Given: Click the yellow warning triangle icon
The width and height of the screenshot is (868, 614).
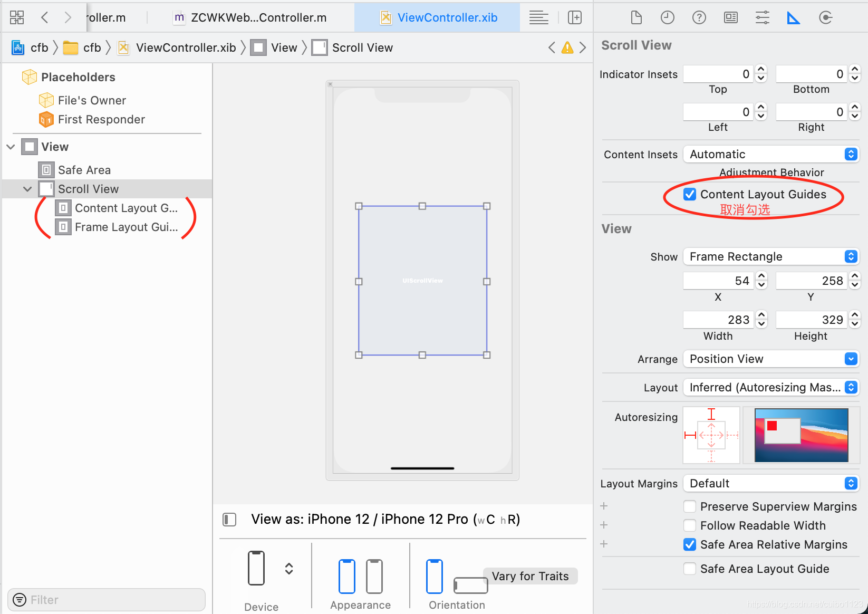Looking at the screenshot, I should [x=567, y=47].
